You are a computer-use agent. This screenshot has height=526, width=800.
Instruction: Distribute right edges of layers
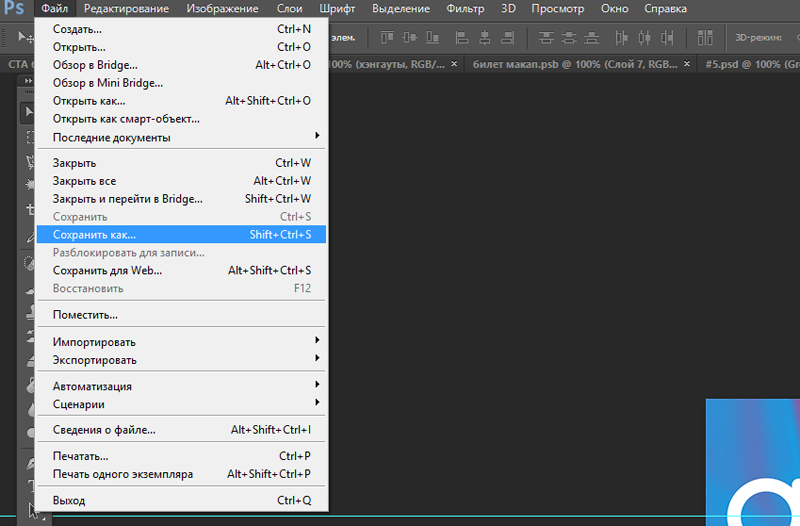(667, 37)
